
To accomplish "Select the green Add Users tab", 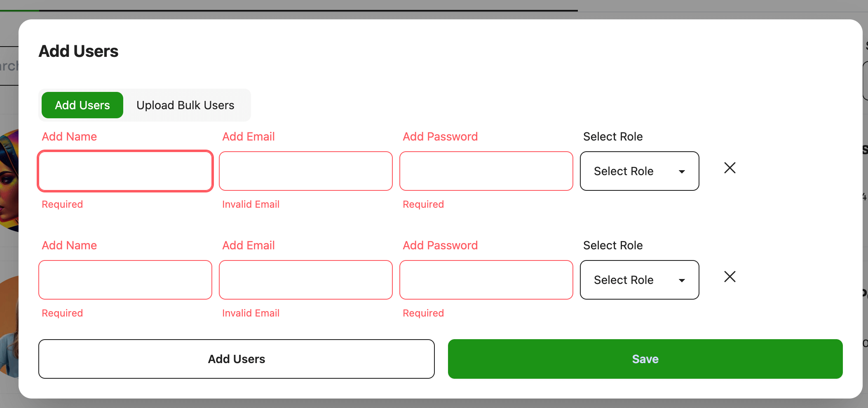I will click(82, 105).
